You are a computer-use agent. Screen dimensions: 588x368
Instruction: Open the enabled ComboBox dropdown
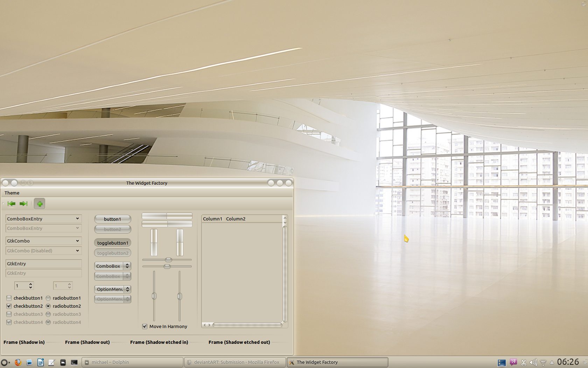113,266
